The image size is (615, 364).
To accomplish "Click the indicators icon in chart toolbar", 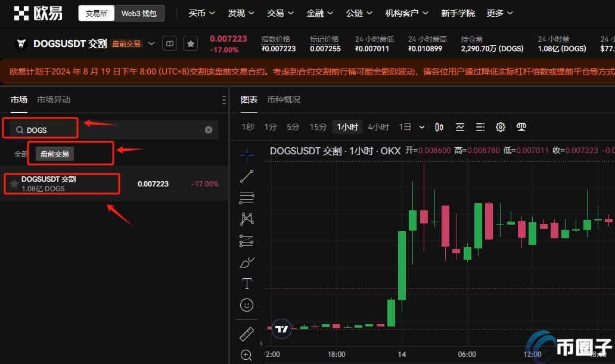I will [x=460, y=127].
